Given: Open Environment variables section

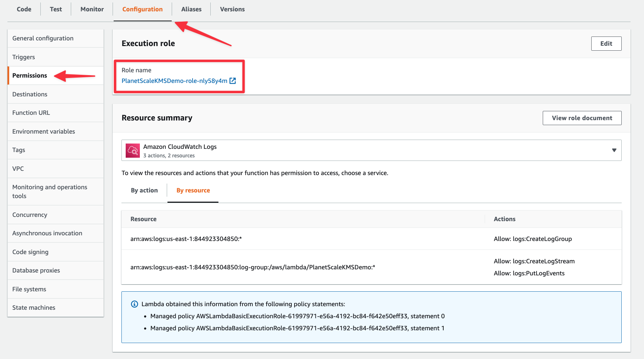Looking at the screenshot, I should 56,131.
